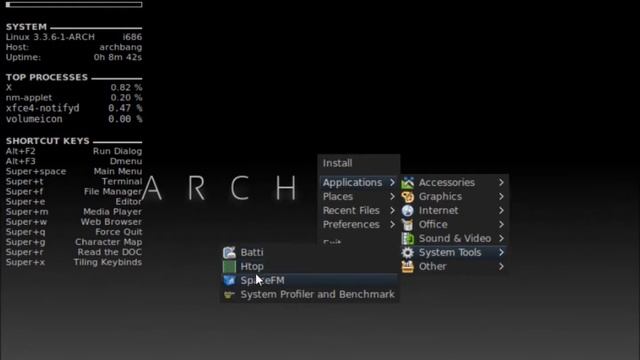Viewport: 640px width, 360px height.
Task: Expand the arrow beside Graphics
Action: coord(501,196)
